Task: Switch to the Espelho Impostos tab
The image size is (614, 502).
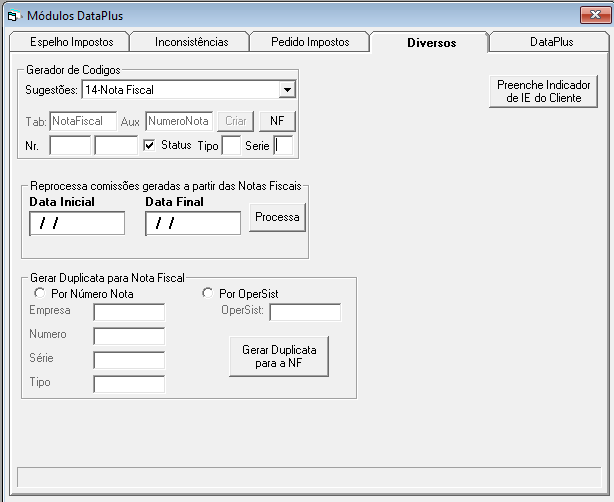Action: coord(70,42)
